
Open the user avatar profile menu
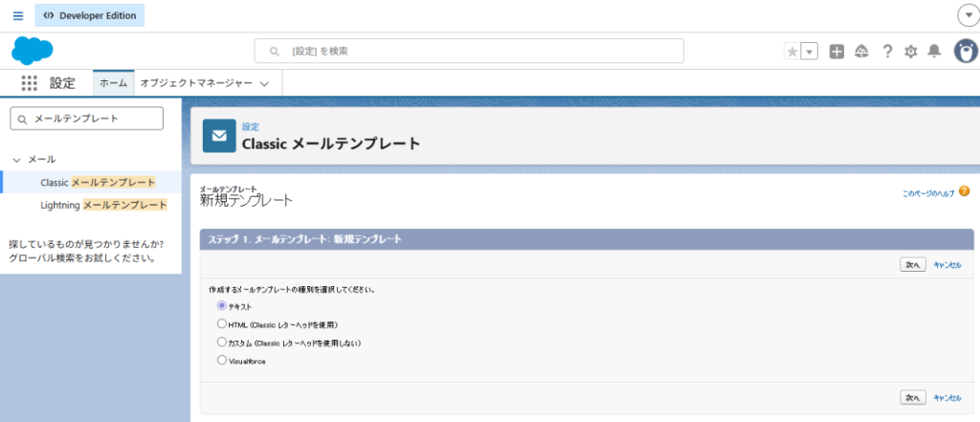tap(965, 52)
